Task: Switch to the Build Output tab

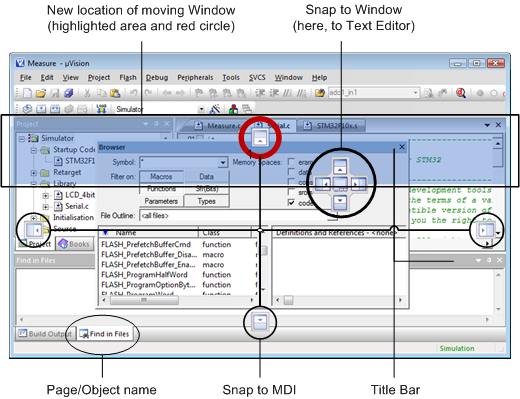Action: click(46, 334)
